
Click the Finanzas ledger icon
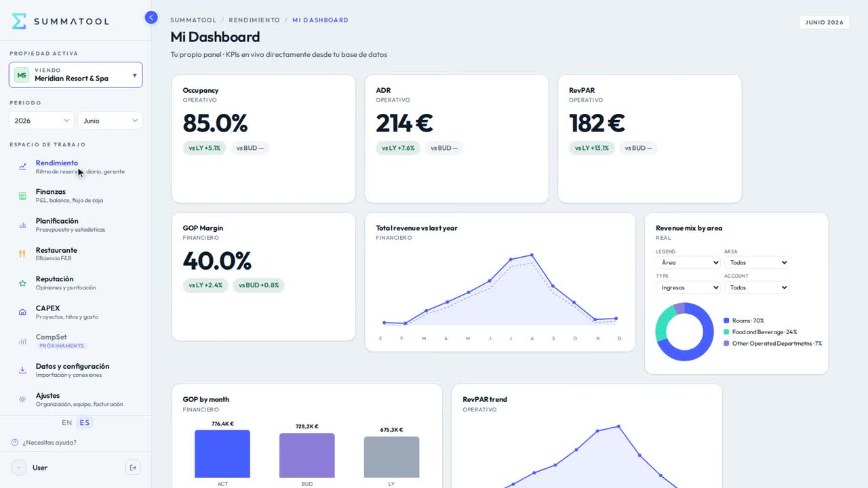point(22,196)
